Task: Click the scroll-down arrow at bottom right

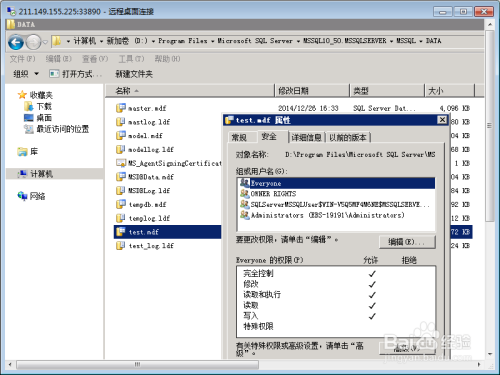Action: point(490,354)
